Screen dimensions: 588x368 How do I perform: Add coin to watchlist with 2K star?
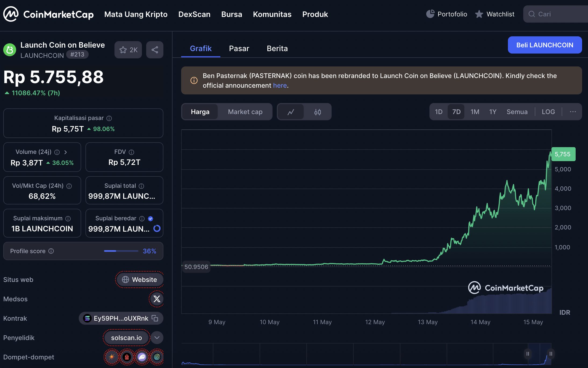128,50
